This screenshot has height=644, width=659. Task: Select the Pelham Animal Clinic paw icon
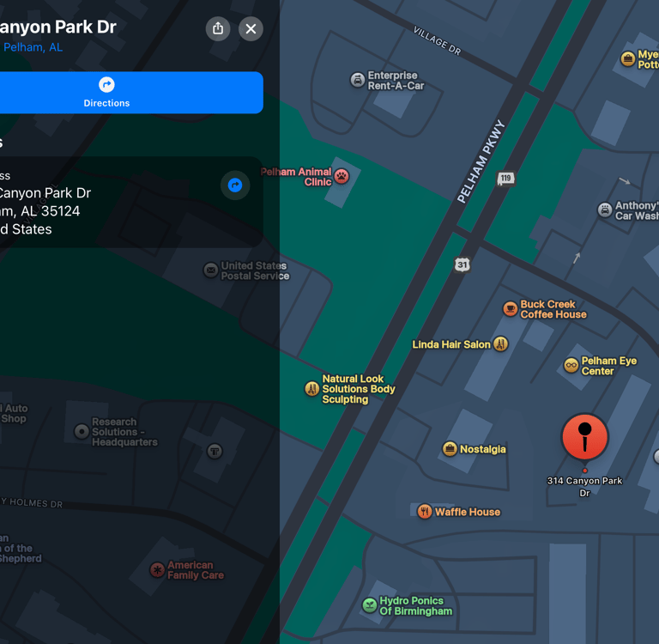click(342, 176)
